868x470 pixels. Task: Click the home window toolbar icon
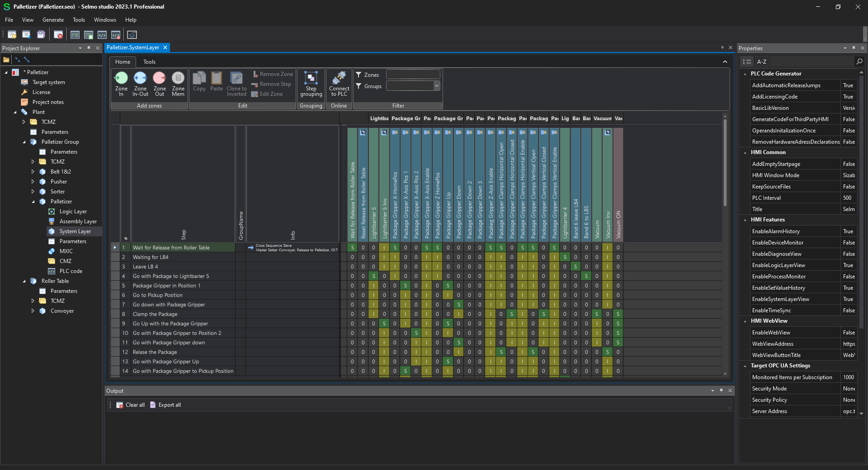(x=132, y=35)
